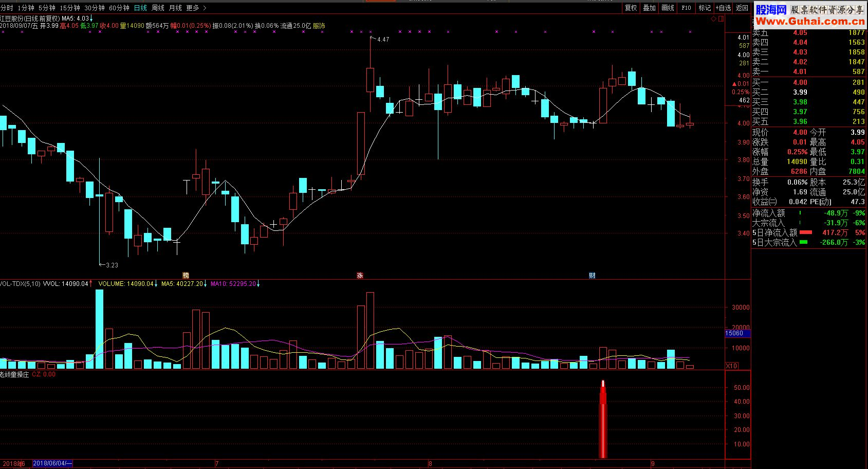Click the 榜 marker icon below the chart
This screenshot has width=868, height=469.
pyautogui.click(x=186, y=276)
